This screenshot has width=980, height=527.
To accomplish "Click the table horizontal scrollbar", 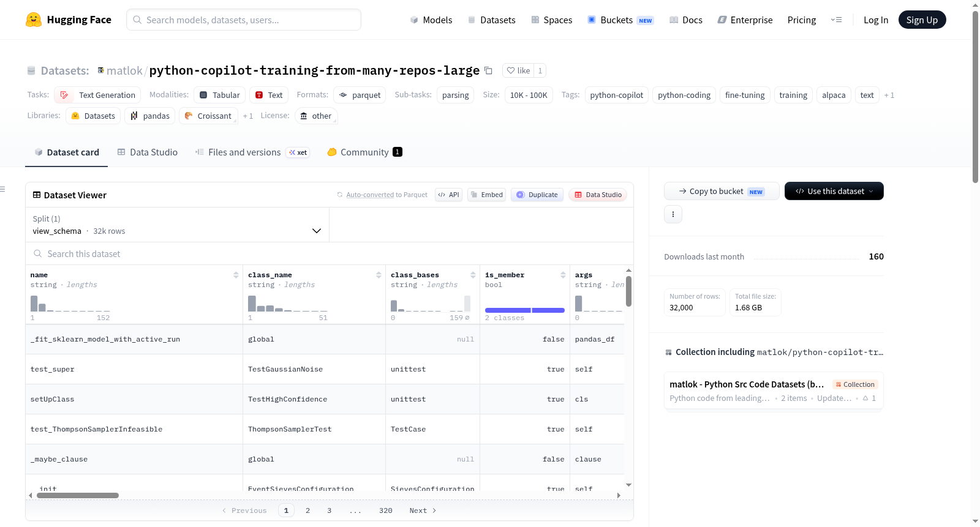I will (78, 495).
